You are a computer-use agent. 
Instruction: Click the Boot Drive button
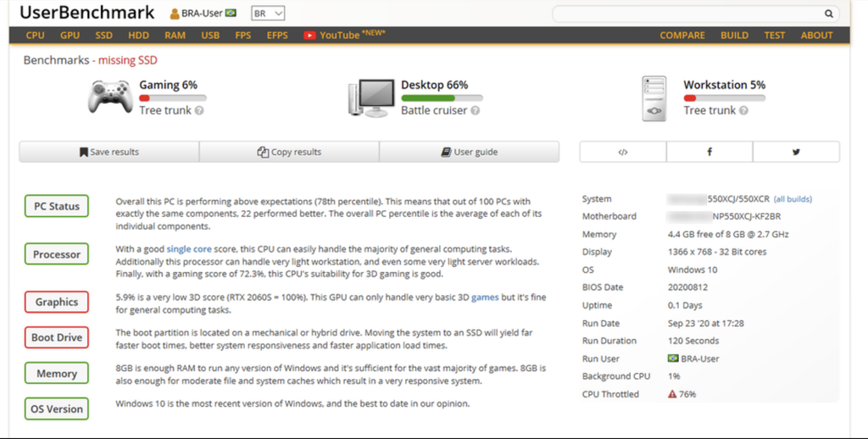(x=57, y=337)
